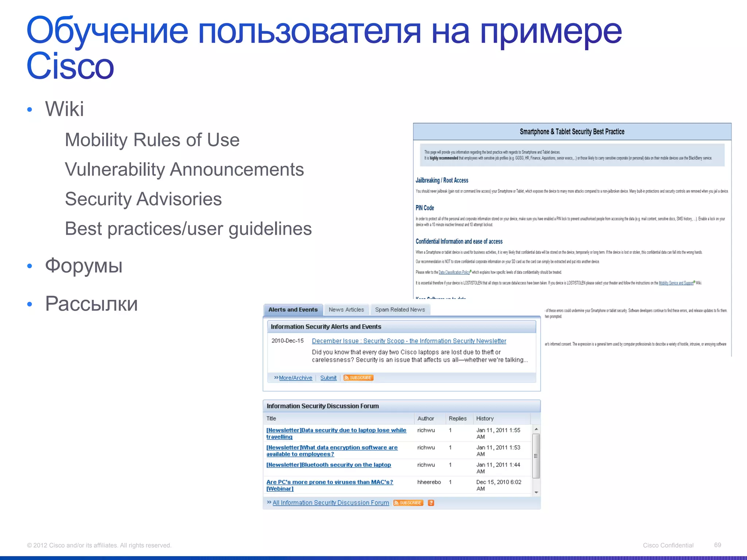Click the History column header

click(485, 419)
